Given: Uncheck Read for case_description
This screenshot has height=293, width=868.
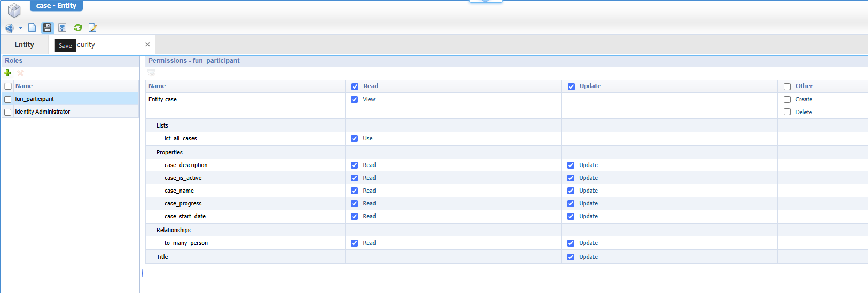Looking at the screenshot, I should coord(354,165).
